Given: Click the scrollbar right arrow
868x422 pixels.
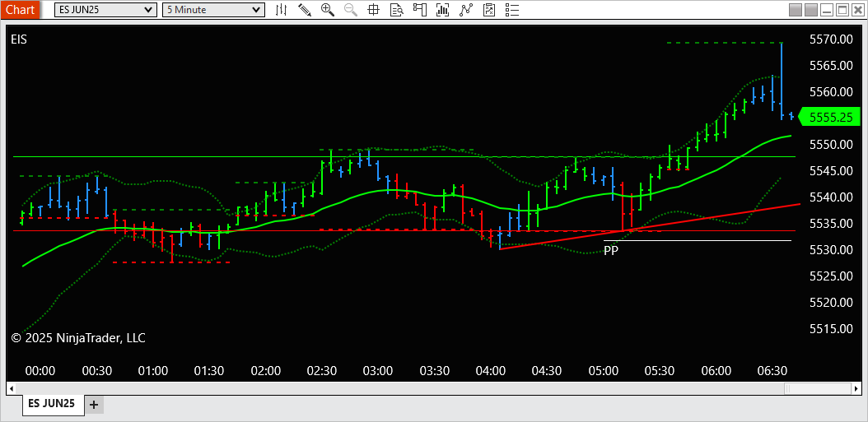Looking at the screenshot, I should pyautogui.click(x=856, y=389).
